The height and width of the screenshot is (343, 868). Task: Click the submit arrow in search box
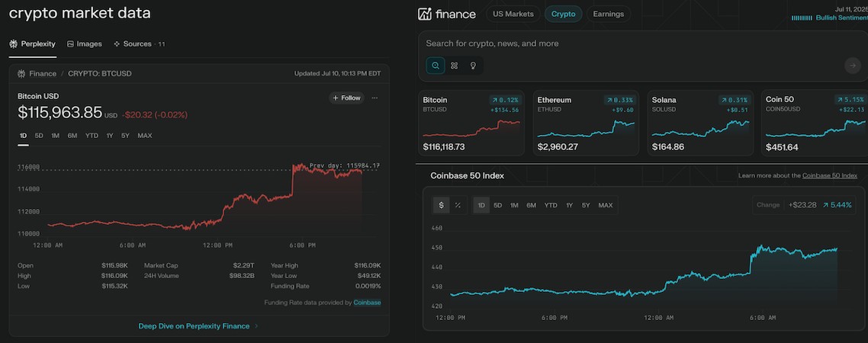pyautogui.click(x=853, y=66)
